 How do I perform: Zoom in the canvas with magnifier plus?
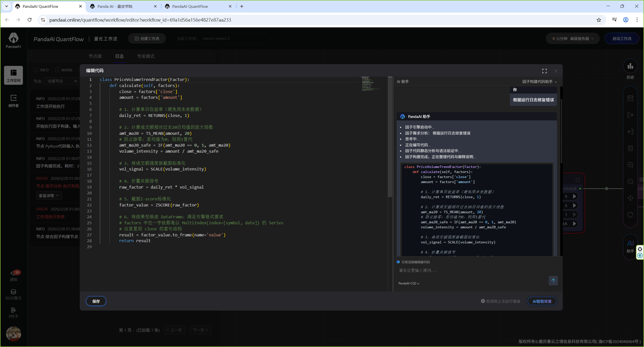point(630,165)
